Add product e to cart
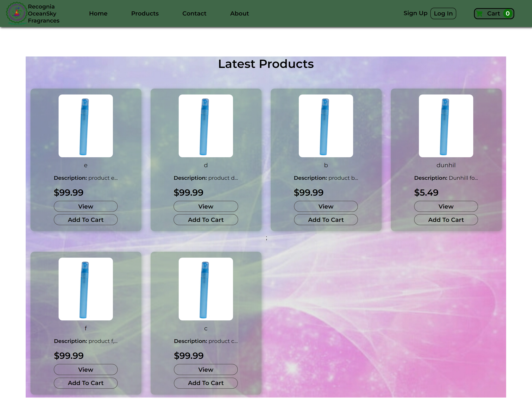Image resolution: width=532 pixels, height=409 pixels. [86, 220]
